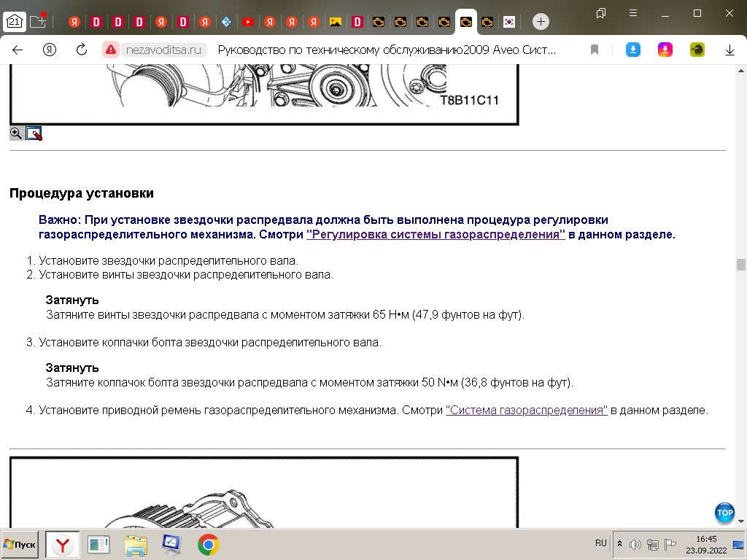This screenshot has height=560, width=747.
Task: Open the RU language switcher in taskbar
Action: click(x=600, y=543)
